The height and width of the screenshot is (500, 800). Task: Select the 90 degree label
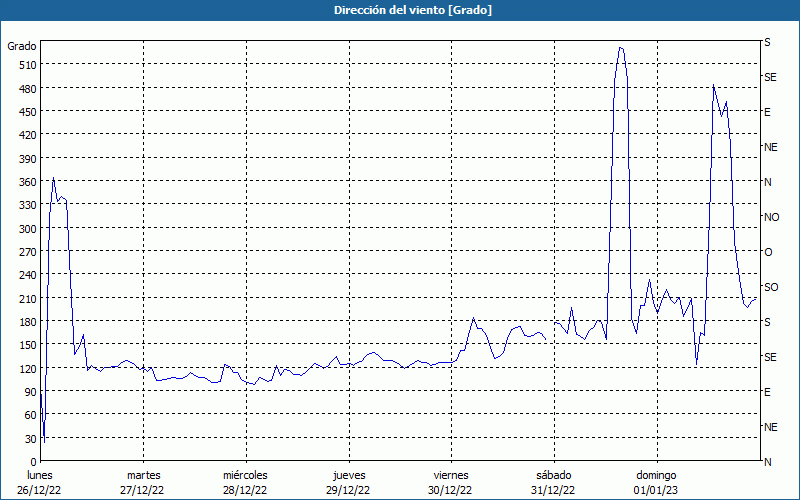point(31,392)
